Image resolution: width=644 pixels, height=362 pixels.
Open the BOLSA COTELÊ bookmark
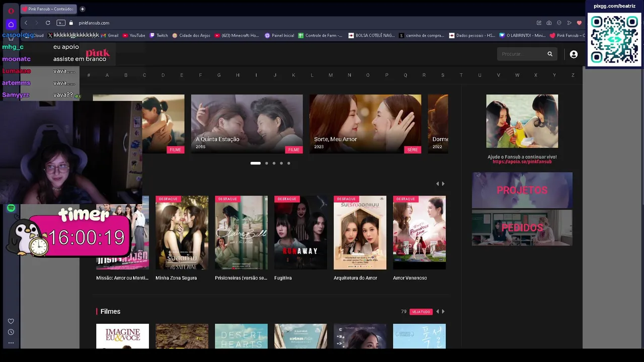click(371, 35)
